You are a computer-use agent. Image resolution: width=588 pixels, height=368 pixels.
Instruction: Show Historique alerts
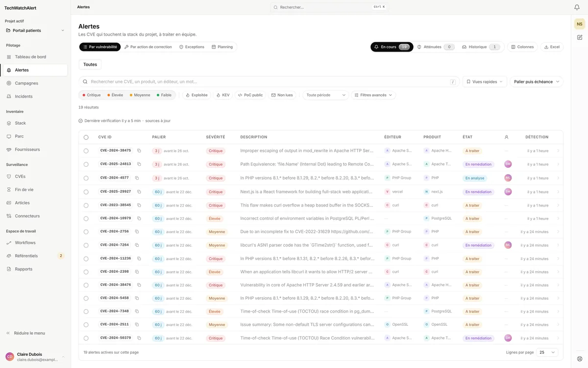(481, 47)
